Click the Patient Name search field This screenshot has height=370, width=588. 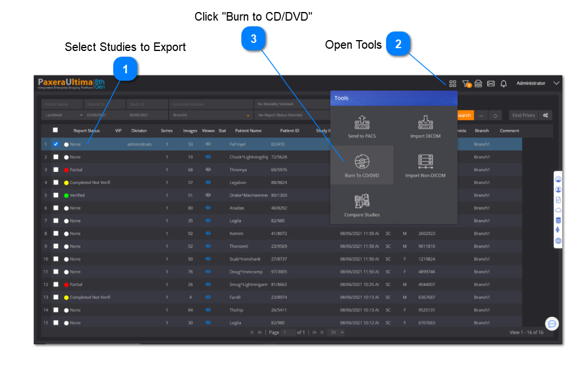(62, 104)
